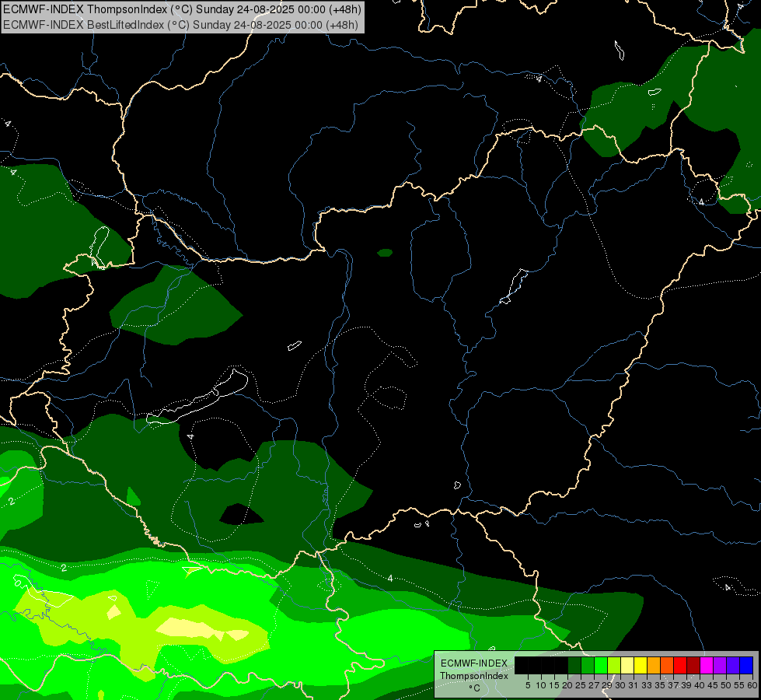The height and width of the screenshot is (700, 761).
Task: Select the blue 55-60 legend swatch
Action: point(746,666)
